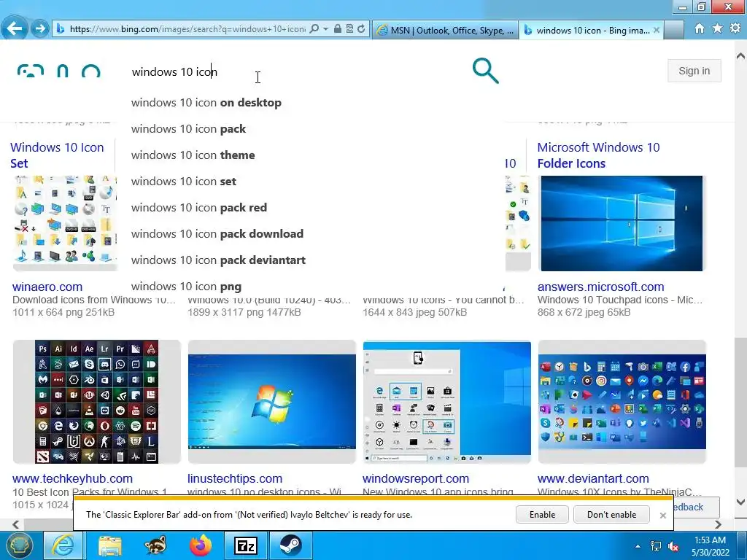This screenshot has height=560, width=747.
Task: Launch Steam from the taskbar
Action: point(291,545)
